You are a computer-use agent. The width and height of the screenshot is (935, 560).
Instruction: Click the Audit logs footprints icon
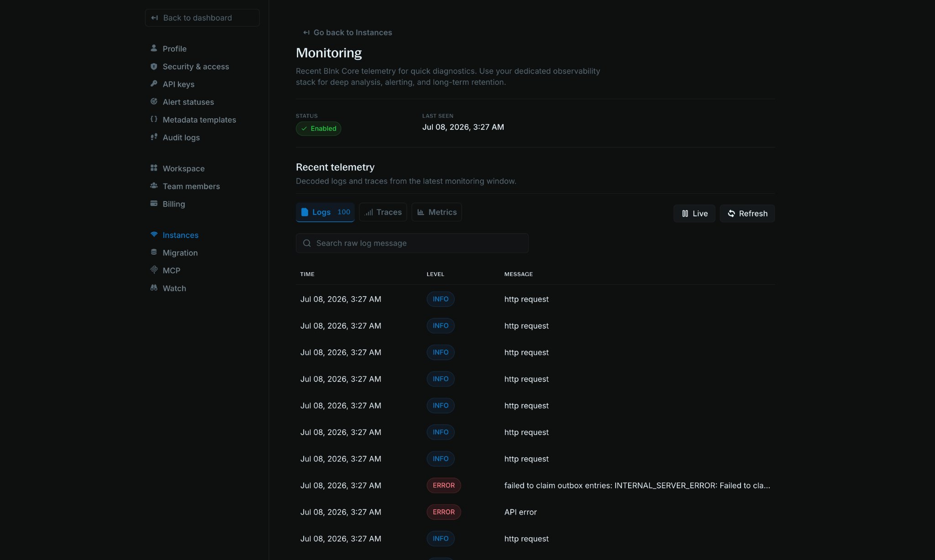(x=154, y=137)
